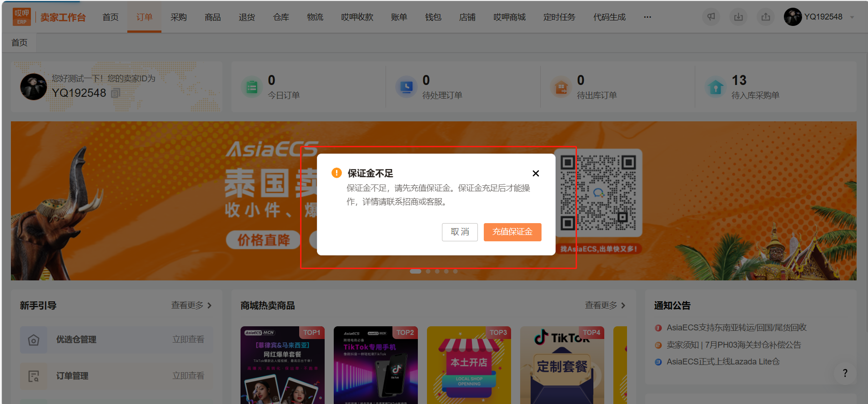Screen dimensions: 868x404
Task: Select the first banner carousel indicator
Action: click(x=416, y=271)
